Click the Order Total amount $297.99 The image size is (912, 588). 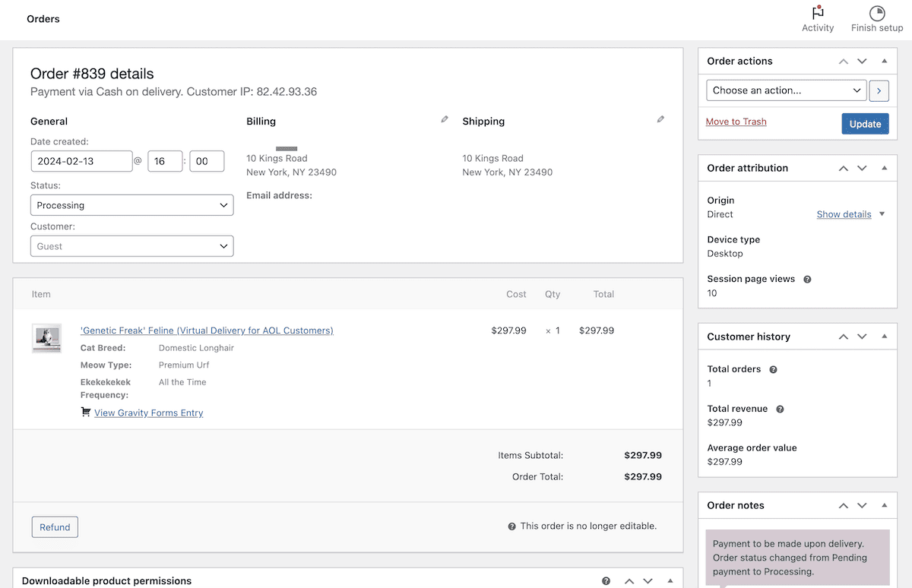pyautogui.click(x=643, y=477)
